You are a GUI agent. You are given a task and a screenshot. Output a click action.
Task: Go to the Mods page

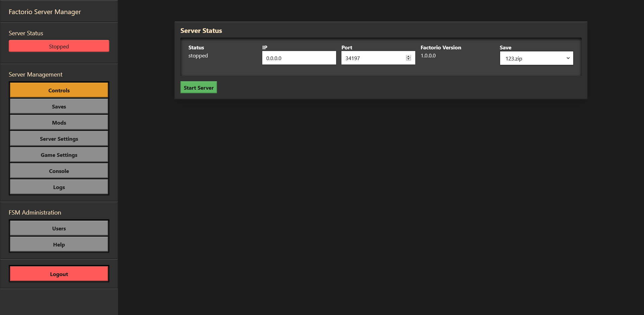pos(59,122)
